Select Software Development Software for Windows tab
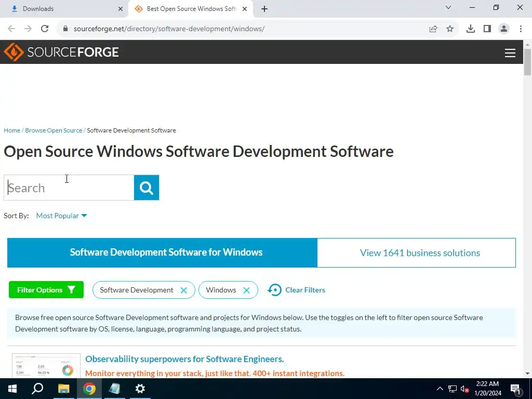 pyautogui.click(x=162, y=252)
